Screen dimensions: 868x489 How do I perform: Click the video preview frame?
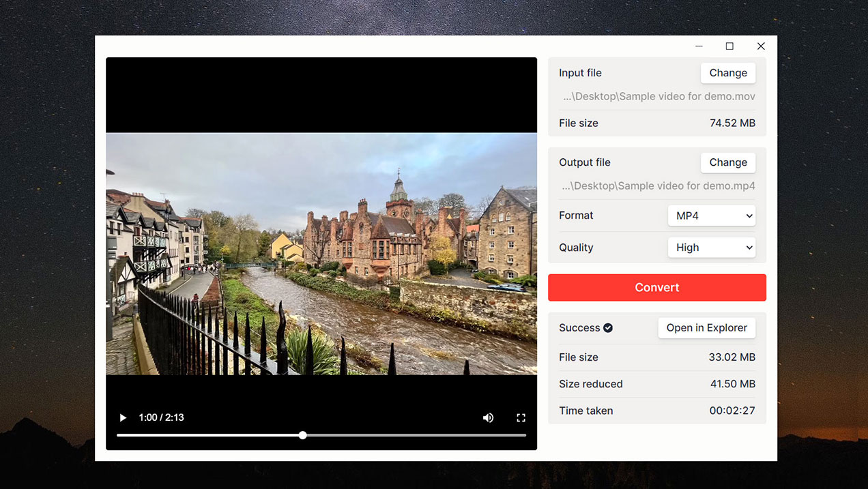point(321,254)
